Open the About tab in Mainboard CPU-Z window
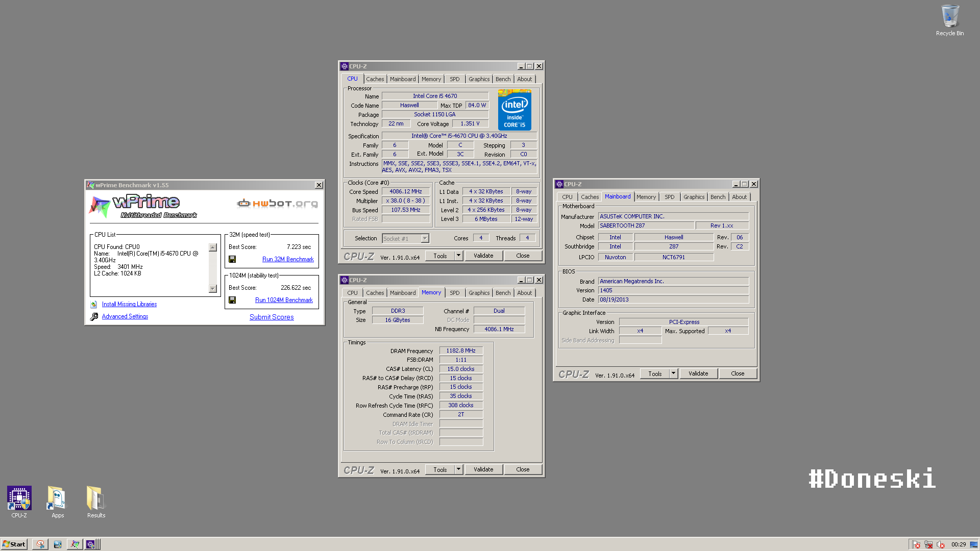 pos(739,197)
